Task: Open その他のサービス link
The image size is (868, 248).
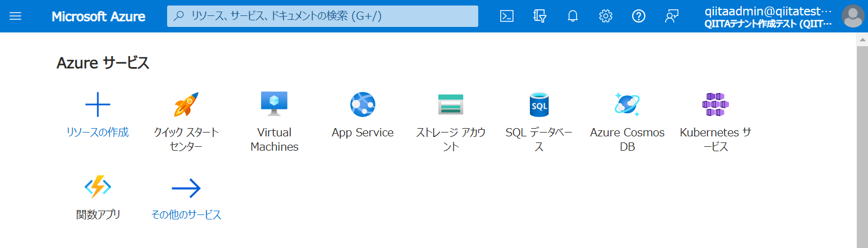Action: 186,214
